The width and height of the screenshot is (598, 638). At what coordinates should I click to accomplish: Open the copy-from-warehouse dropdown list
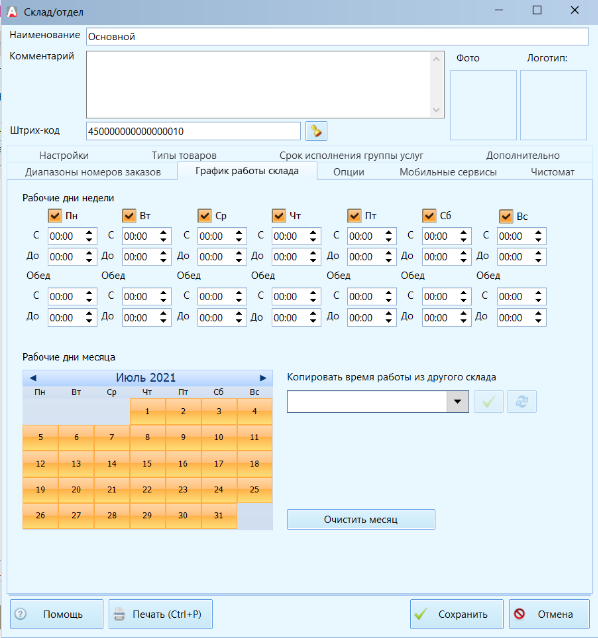click(x=458, y=402)
